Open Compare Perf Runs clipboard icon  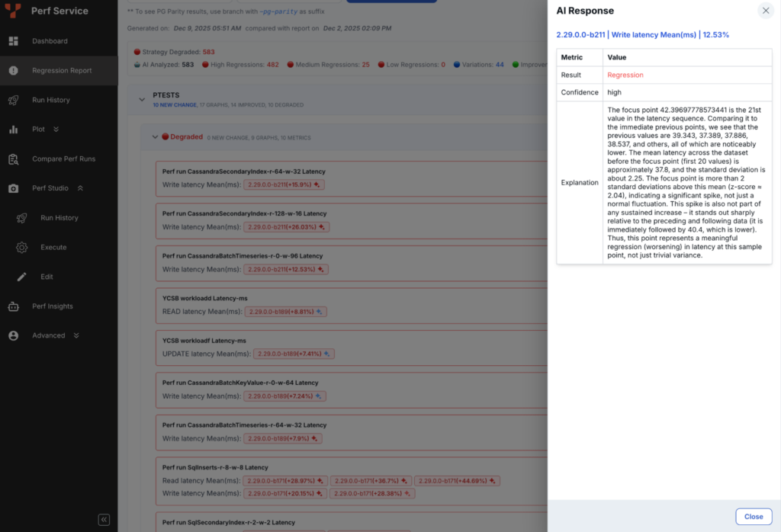point(13,159)
